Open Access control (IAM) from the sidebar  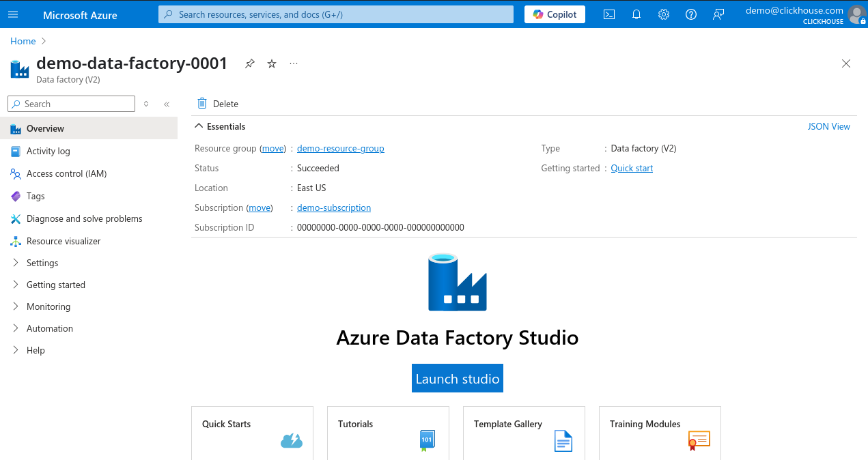(x=66, y=173)
